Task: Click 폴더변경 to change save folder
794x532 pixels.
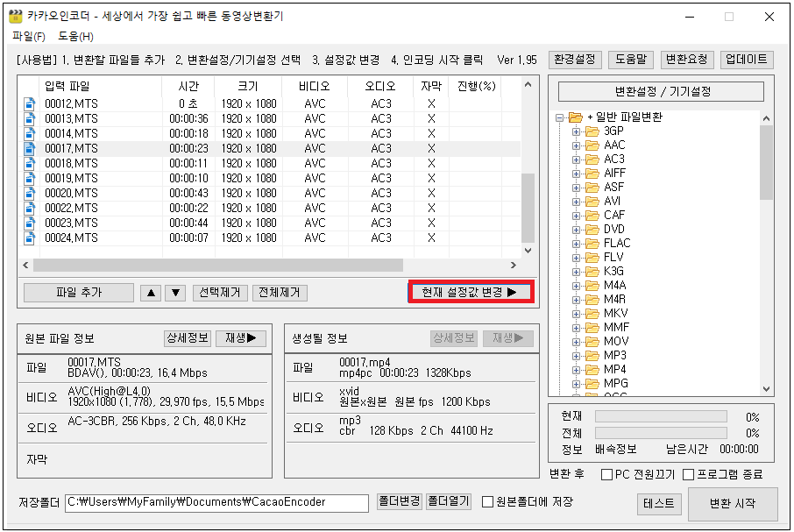Action: [x=400, y=501]
